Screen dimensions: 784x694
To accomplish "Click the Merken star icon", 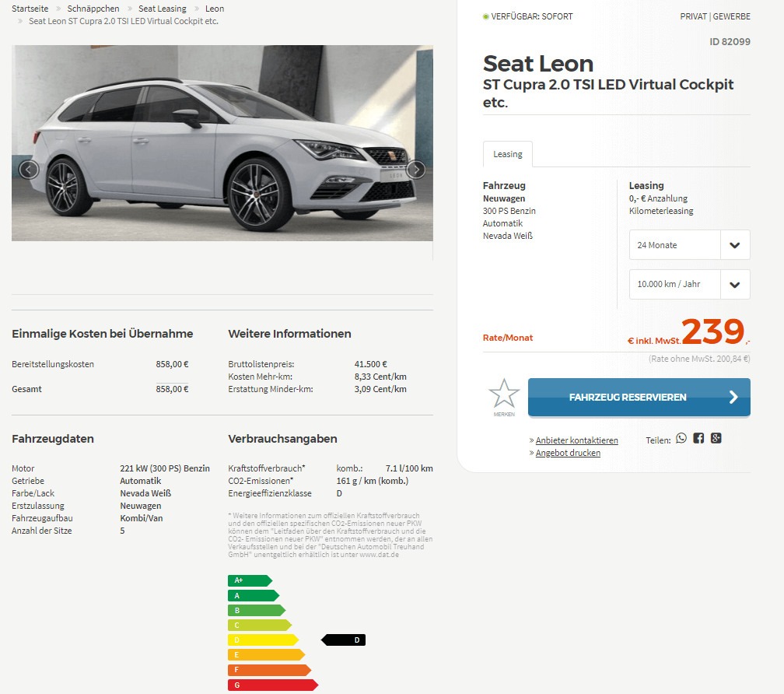I will [504, 394].
